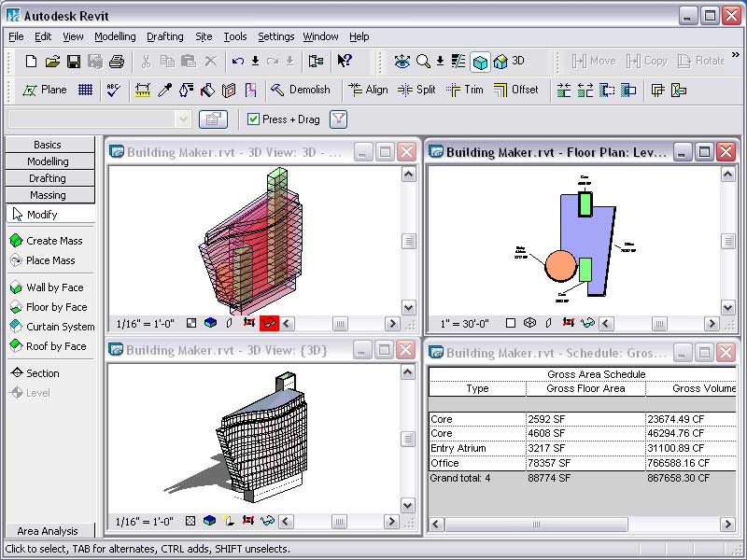Screen dimensions: 747x560
Task: Activate the Plane tool
Action: pos(44,90)
